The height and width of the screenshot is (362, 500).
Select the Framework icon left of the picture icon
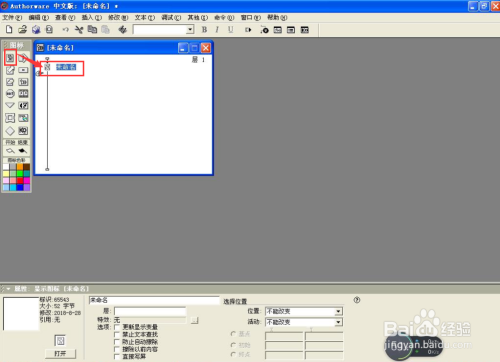click(10, 118)
